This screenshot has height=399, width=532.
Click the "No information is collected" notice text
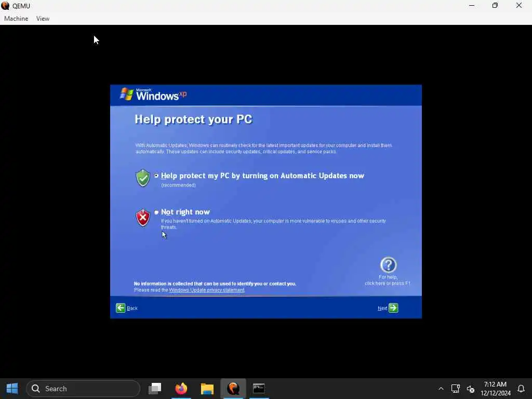215,284
